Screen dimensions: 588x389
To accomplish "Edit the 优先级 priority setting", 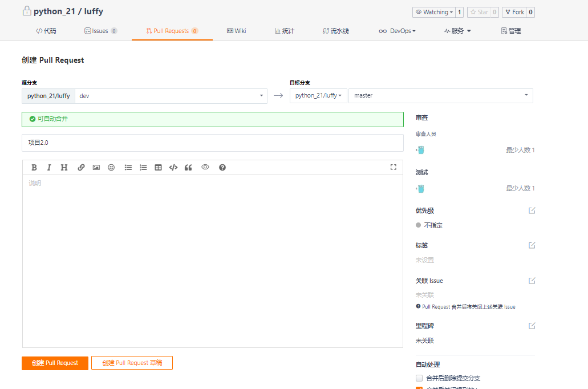I will pos(532,210).
